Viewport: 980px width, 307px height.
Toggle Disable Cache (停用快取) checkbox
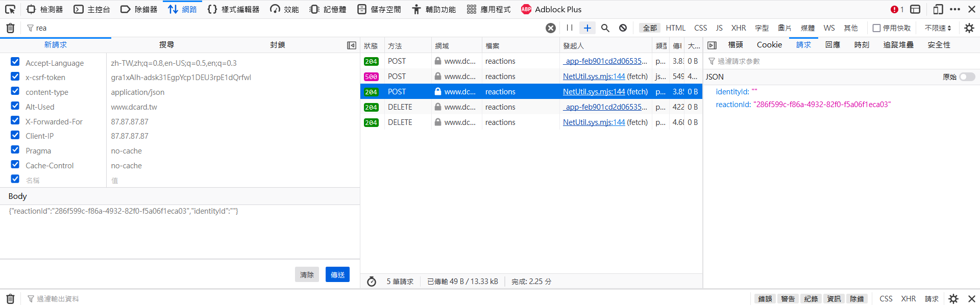pyautogui.click(x=876, y=28)
